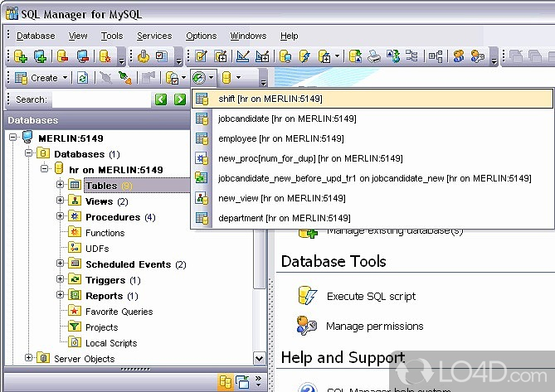Screen dimensions: 555x392
Task: Click the New Query Builder icon
Action: click(x=262, y=56)
